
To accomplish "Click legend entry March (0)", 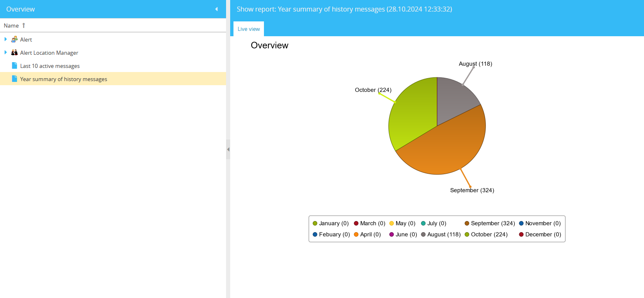I will tap(373, 223).
